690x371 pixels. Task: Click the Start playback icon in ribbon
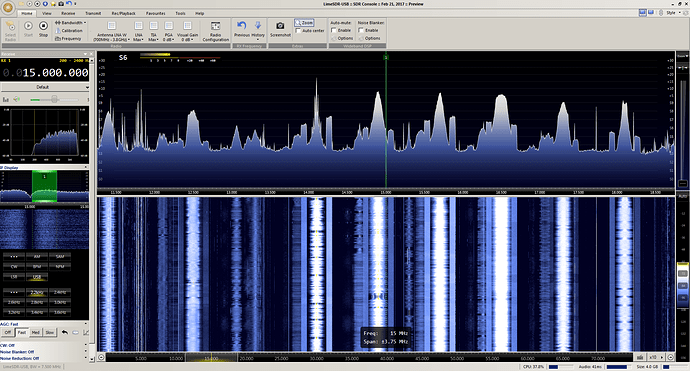point(28,26)
